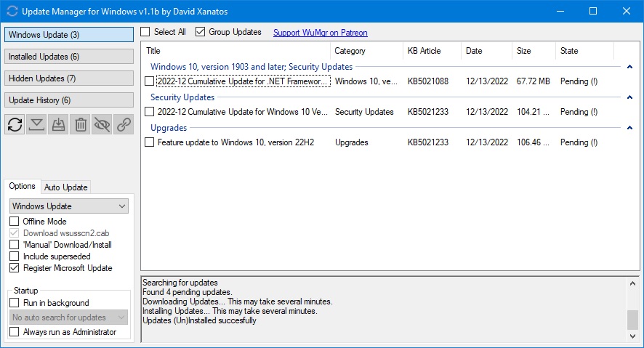
Task: Click the log scrollbar up arrow
Action: pyautogui.click(x=632, y=283)
